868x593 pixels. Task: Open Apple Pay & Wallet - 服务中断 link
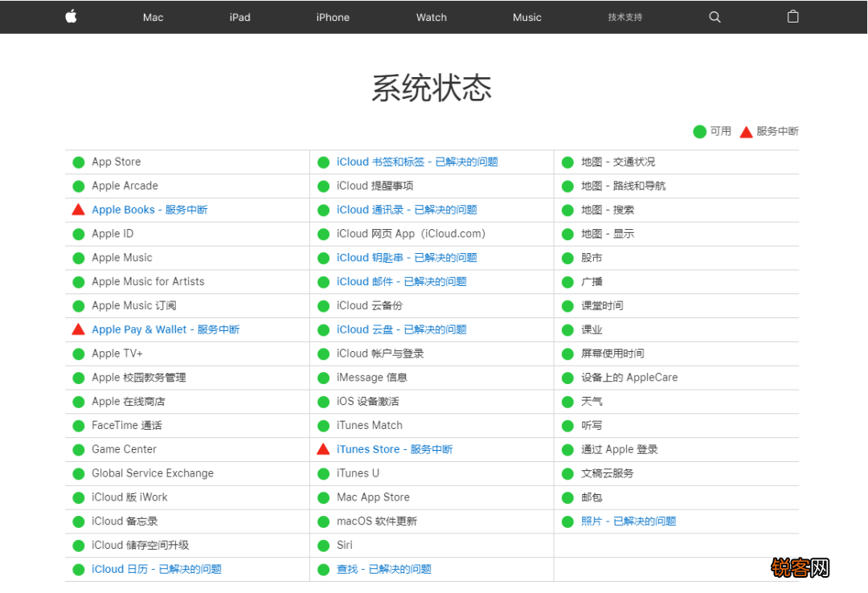(x=166, y=329)
